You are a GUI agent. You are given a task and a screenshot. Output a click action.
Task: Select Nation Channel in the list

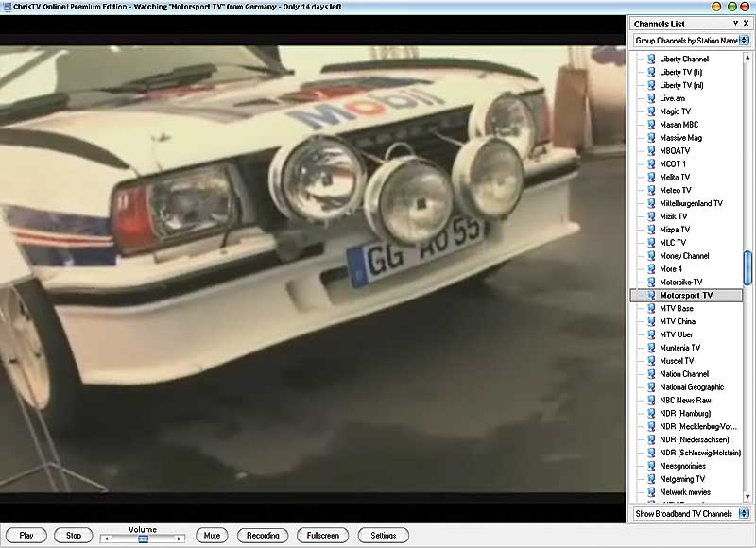(684, 374)
